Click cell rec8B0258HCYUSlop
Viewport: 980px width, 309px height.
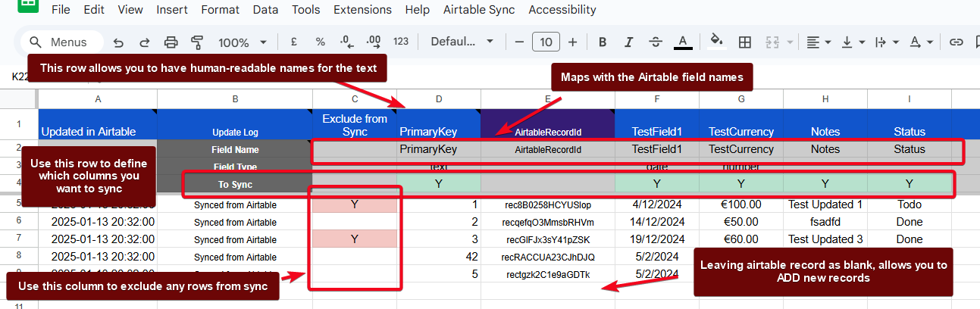point(548,204)
